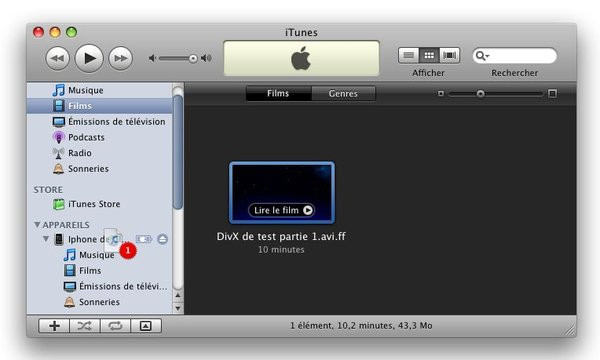Switch to the Genres tab
Image resolution: width=600 pixels, height=360 pixels.
343,93
